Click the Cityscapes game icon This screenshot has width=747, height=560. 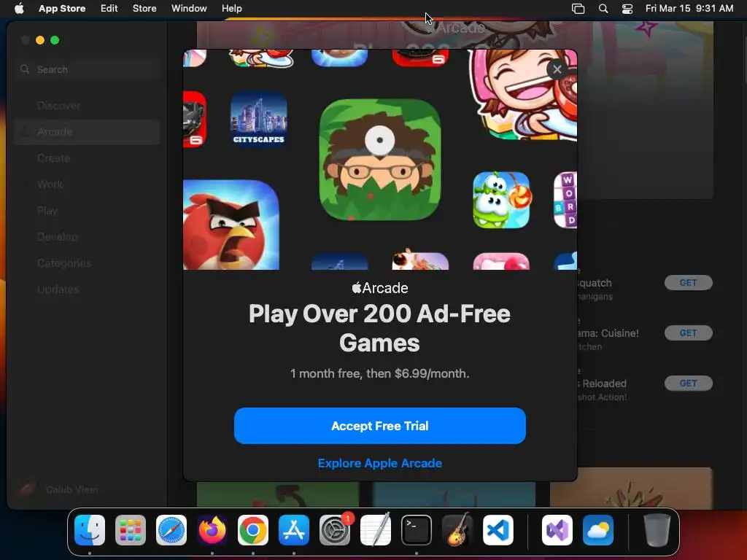click(x=259, y=119)
